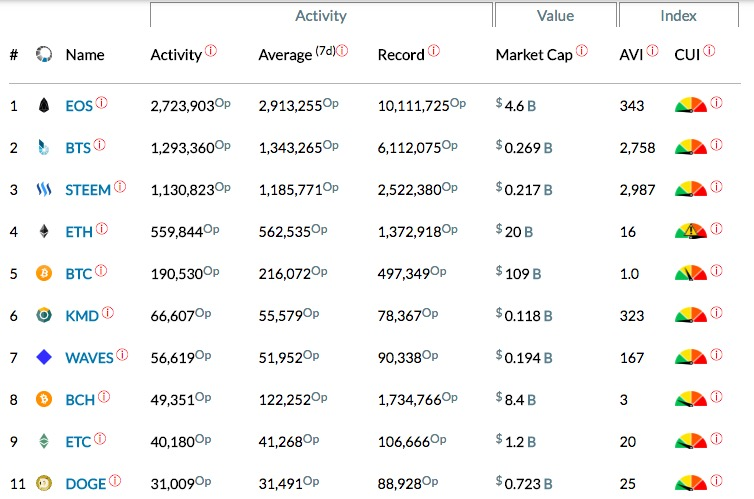Click the WAVES diamond logo icon

[x=44, y=357]
